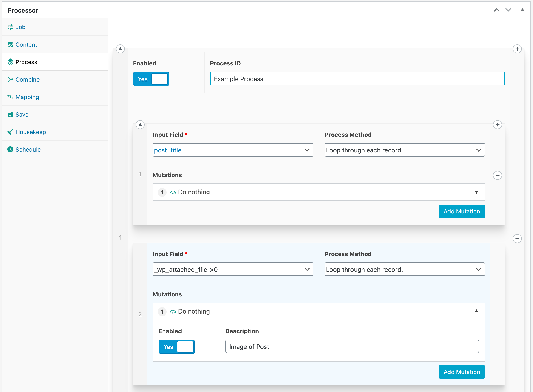533x392 pixels.
Task: Click mutation number badge in first row
Action: coord(162,192)
